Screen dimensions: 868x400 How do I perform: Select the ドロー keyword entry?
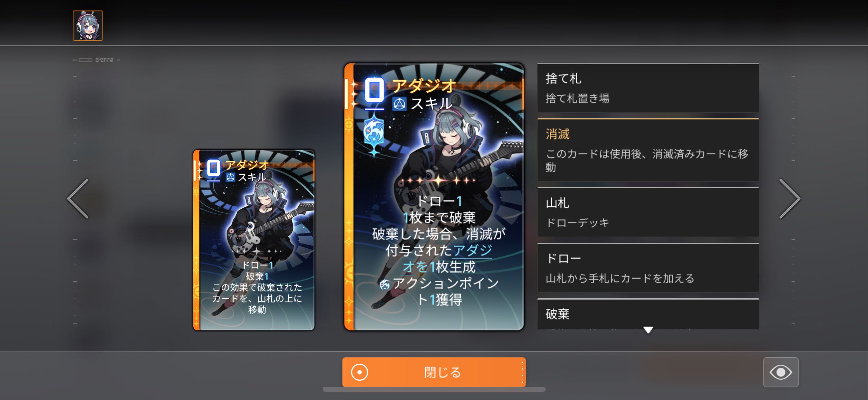(x=648, y=268)
